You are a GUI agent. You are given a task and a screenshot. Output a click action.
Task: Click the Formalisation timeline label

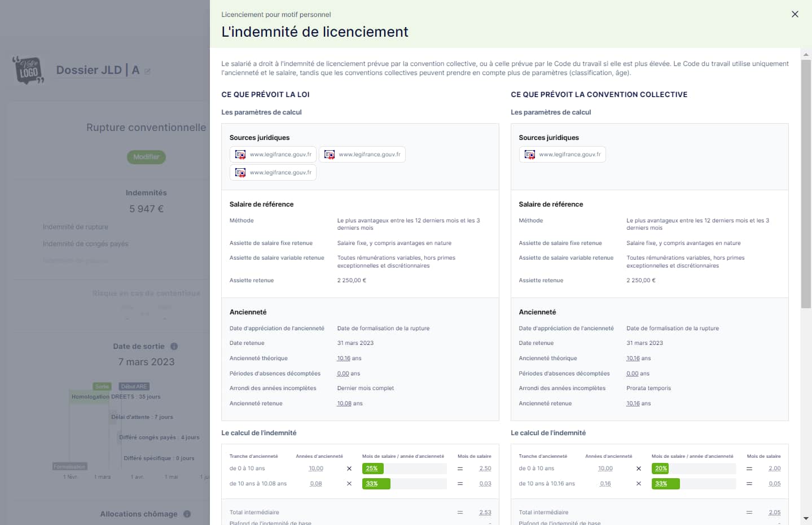pos(70,467)
